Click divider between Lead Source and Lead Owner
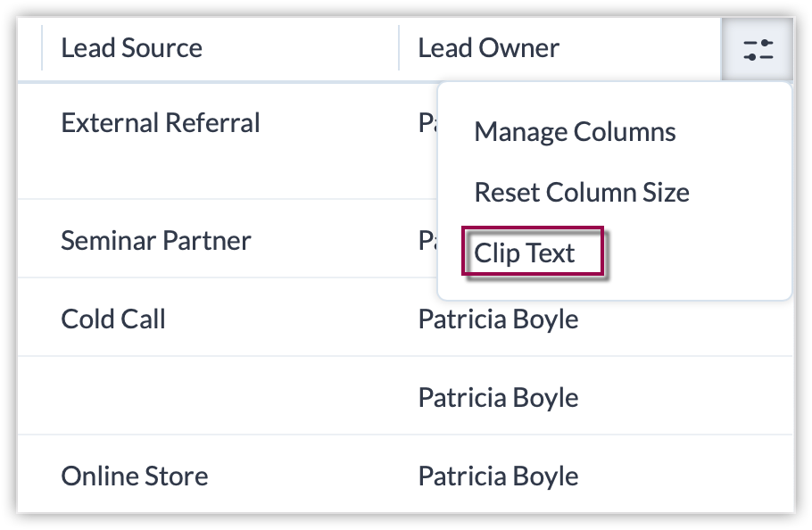Image resolution: width=812 pixels, height=530 pixels. (x=398, y=48)
